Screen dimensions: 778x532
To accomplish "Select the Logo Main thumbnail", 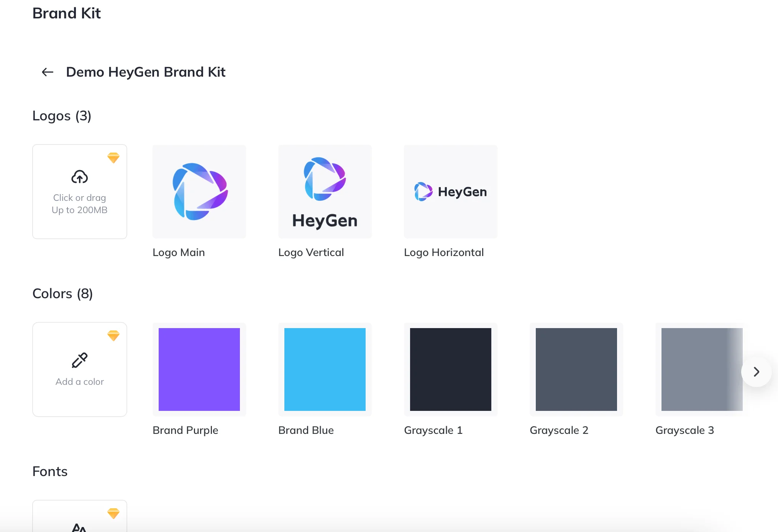I will (x=199, y=192).
